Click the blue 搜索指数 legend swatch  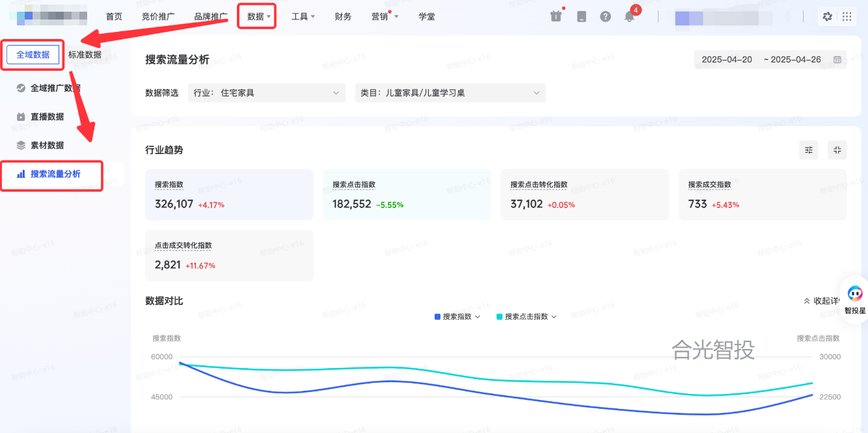coord(437,317)
